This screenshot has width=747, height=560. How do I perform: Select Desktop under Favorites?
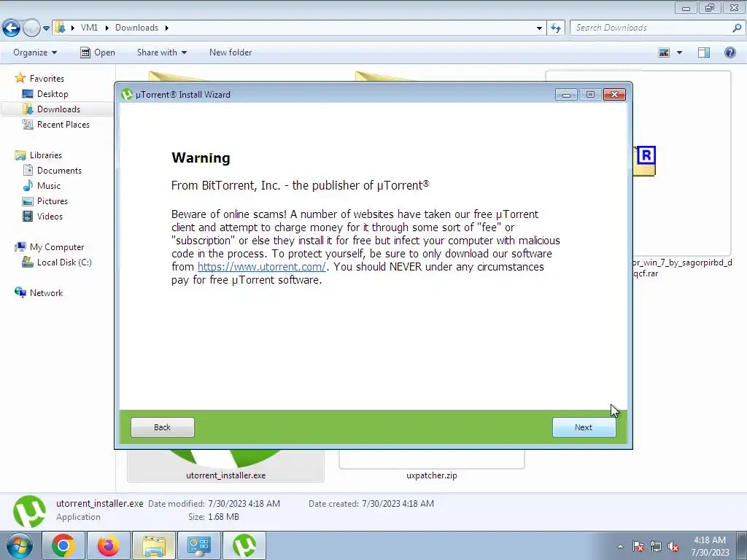[53, 94]
